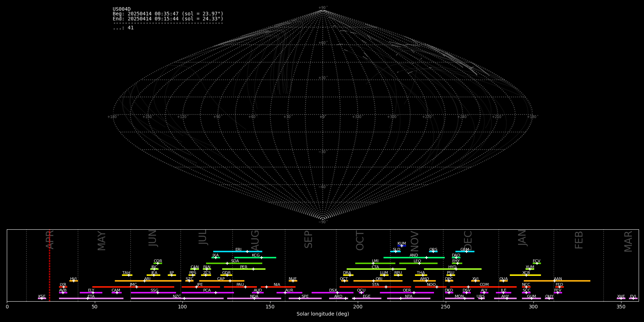Click the DEC month label

click(x=468, y=240)
